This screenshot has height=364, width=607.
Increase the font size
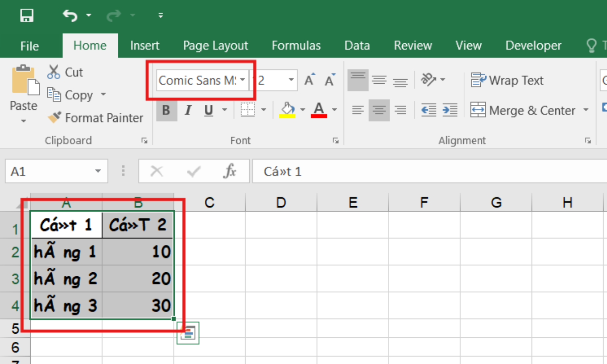point(309,80)
